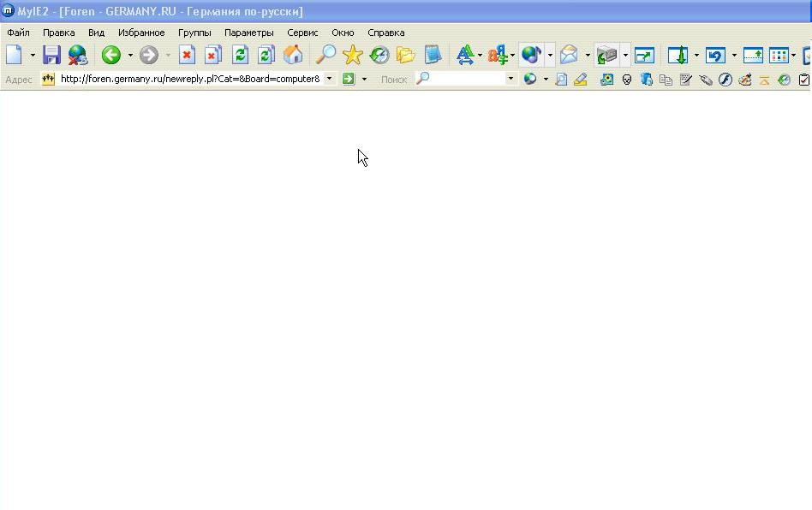Image resolution: width=812 pixels, height=510 pixels.
Task: Expand the address bar URL dropdown
Action: coord(329,79)
